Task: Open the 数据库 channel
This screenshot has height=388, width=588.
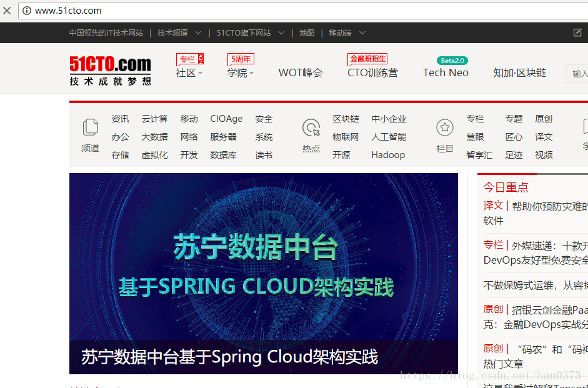Action: (x=223, y=155)
